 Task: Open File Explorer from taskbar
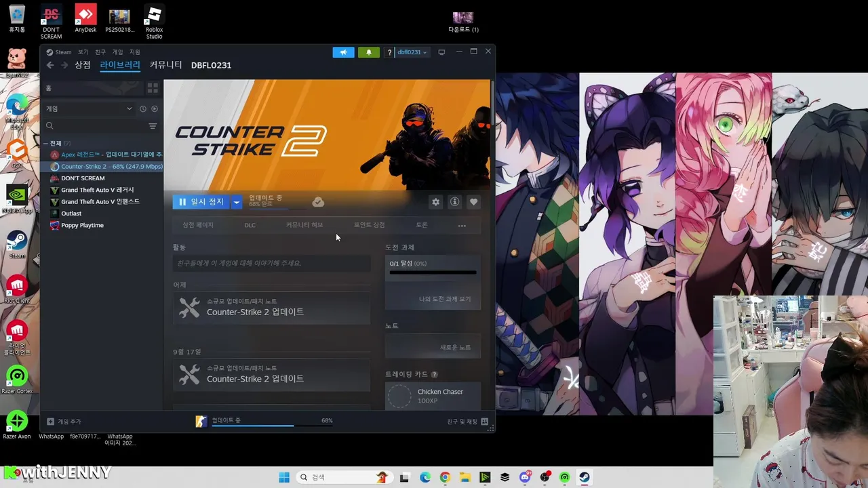tap(465, 477)
